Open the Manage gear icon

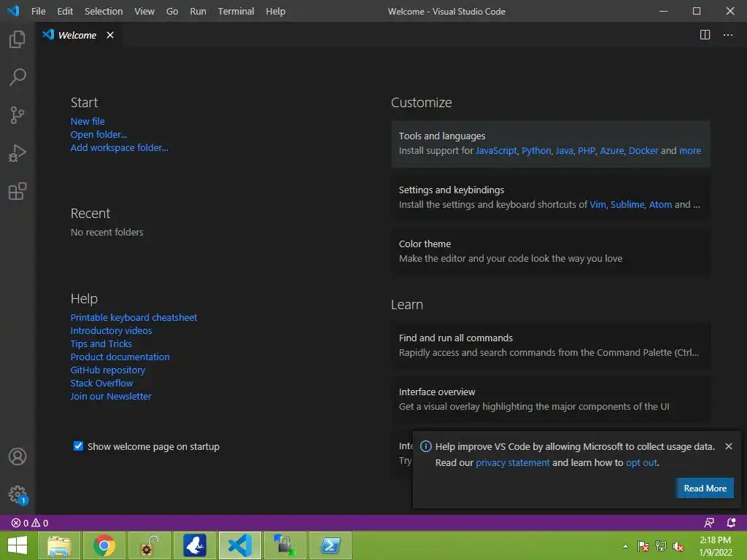click(x=18, y=494)
